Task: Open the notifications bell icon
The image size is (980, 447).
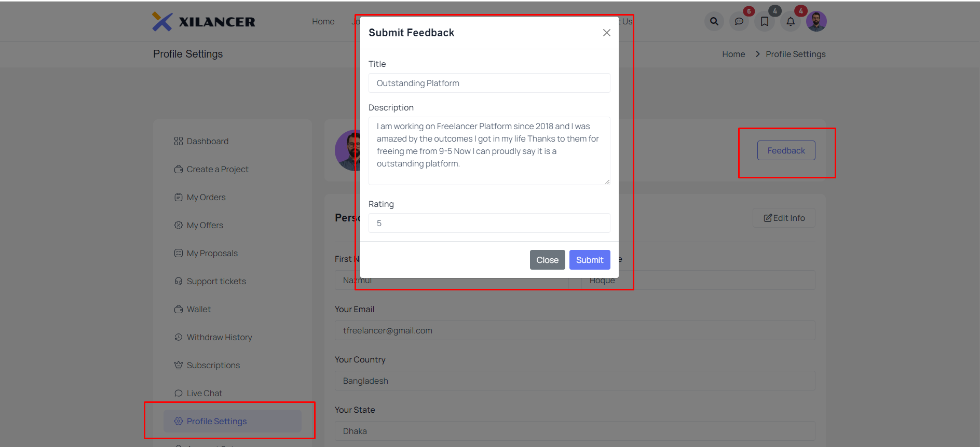Action: 791,21
